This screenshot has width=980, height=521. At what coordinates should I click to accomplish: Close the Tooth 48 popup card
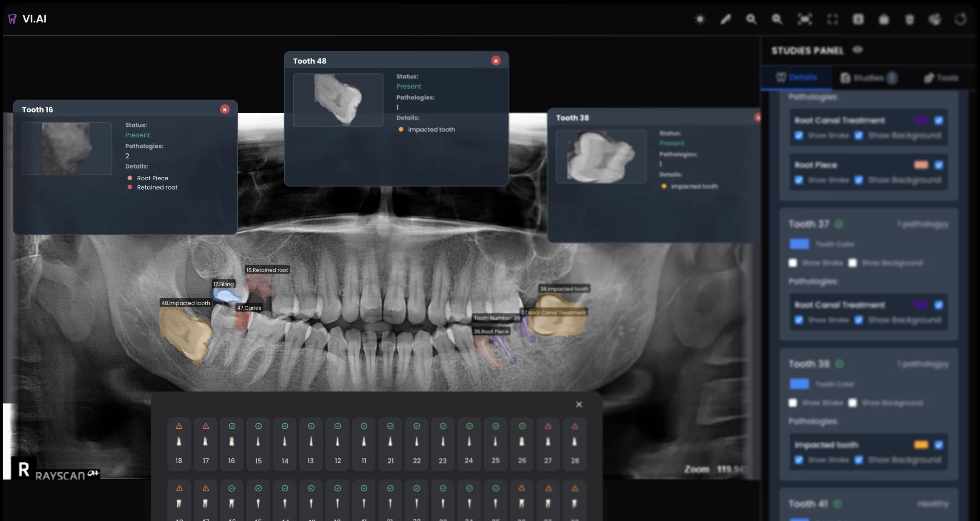[496, 61]
